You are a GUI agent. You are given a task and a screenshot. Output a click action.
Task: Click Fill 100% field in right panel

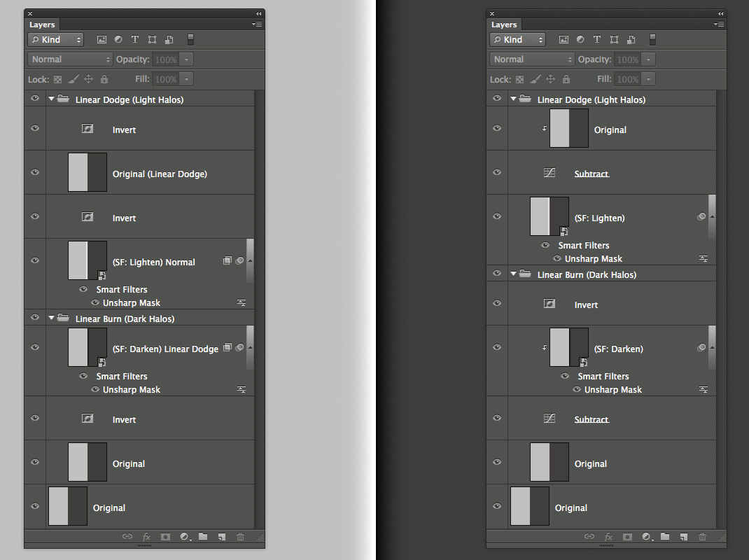628,79
